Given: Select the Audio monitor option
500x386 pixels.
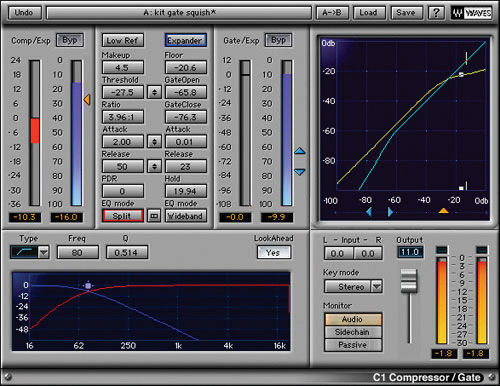Looking at the screenshot, I should click(353, 319).
